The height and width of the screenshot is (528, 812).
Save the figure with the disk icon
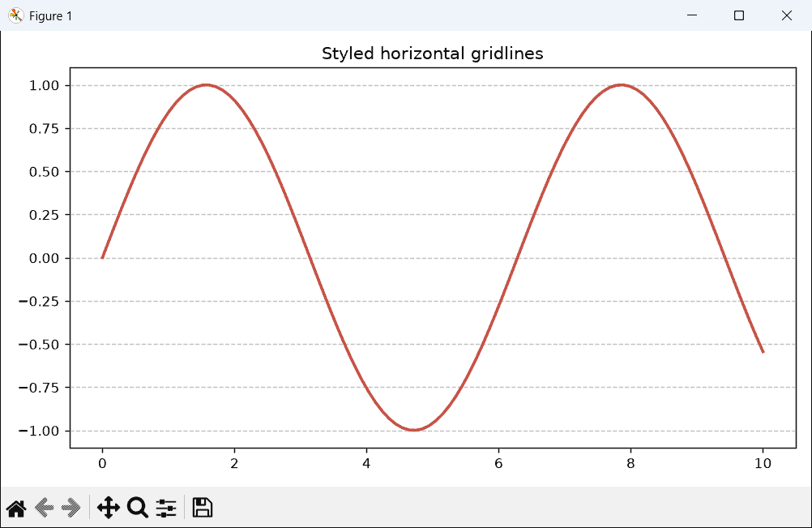pos(203,508)
